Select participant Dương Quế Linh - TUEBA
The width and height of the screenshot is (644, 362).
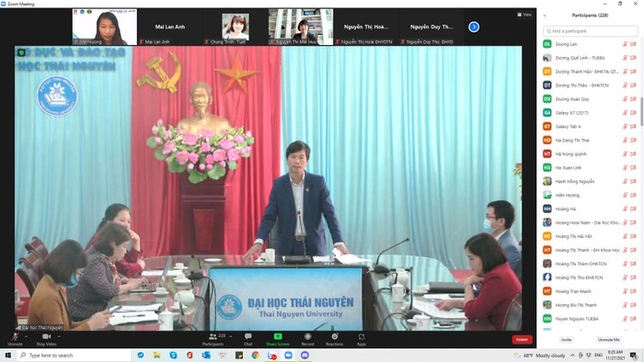(590, 58)
